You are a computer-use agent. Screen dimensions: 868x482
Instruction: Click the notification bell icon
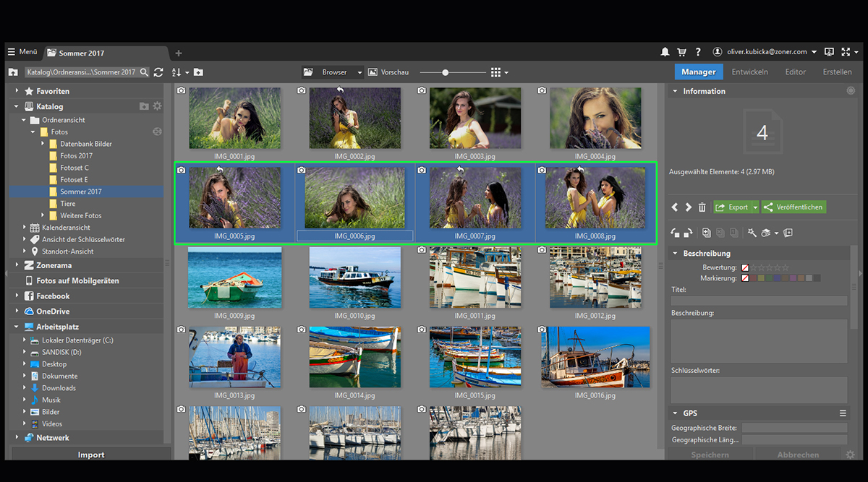tap(664, 51)
